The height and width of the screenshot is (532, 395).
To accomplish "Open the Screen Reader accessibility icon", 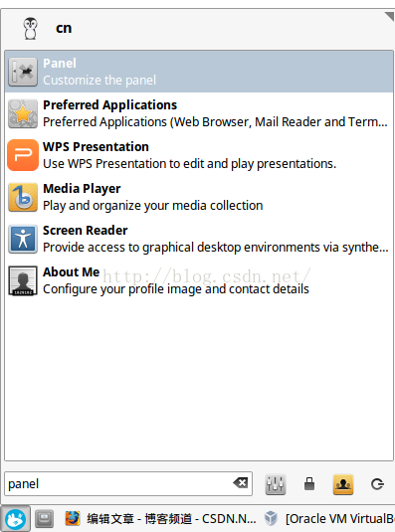I will tap(23, 239).
